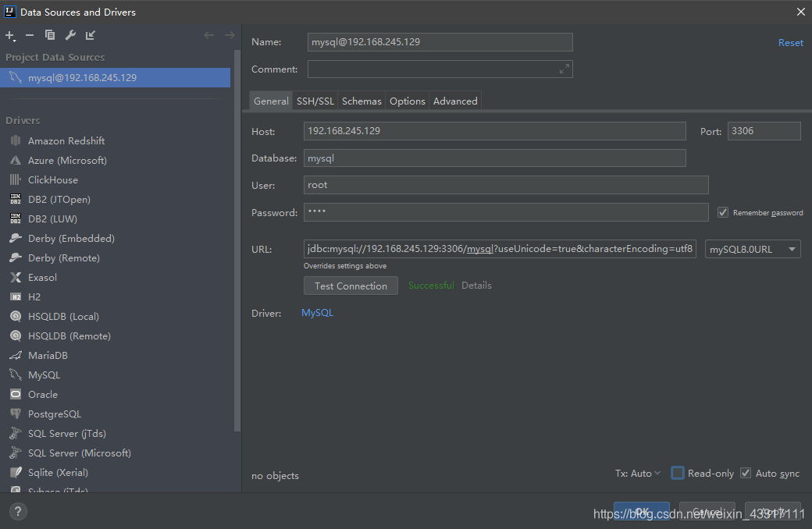Click the SQL Server (jTds) icon
Image resolution: width=812 pixels, height=529 pixels.
[x=16, y=433]
